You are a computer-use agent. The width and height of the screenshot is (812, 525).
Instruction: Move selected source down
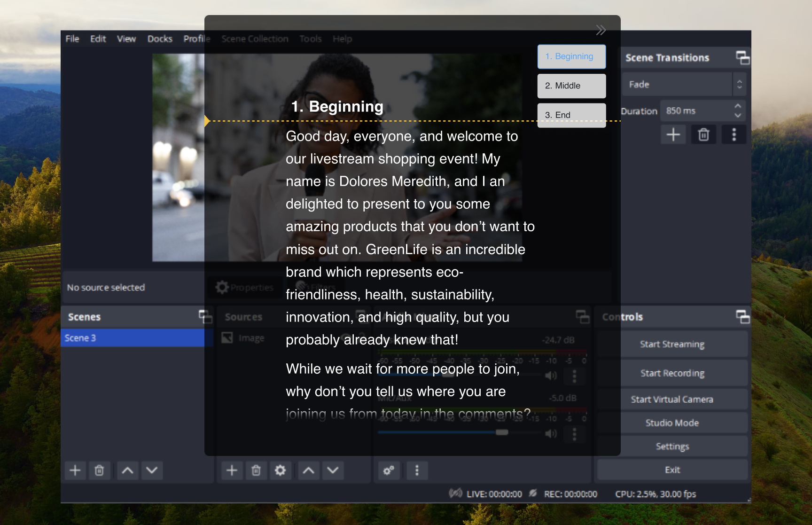tap(333, 470)
